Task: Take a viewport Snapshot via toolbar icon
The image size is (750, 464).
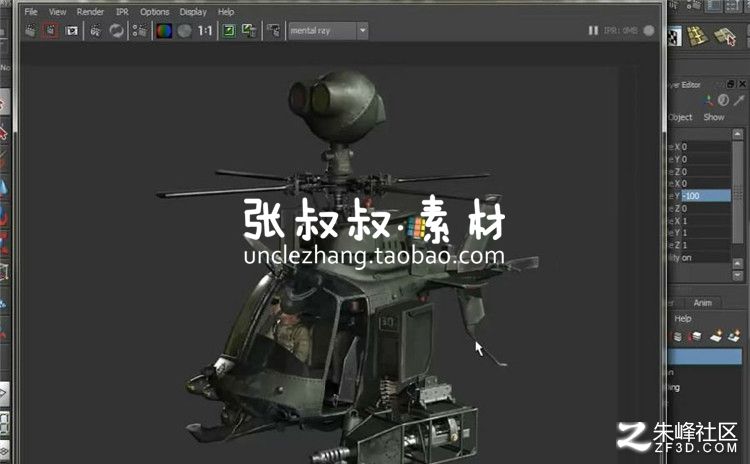Action: click(72, 31)
